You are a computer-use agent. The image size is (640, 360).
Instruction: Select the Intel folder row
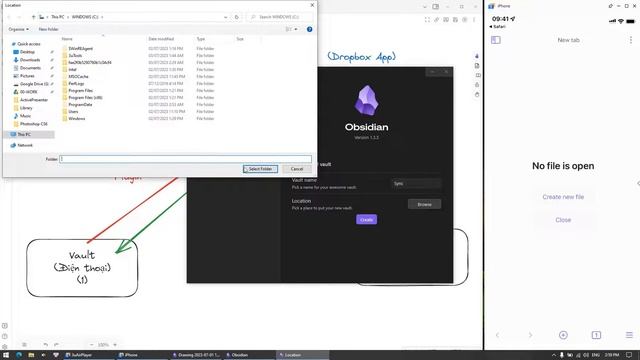139,69
